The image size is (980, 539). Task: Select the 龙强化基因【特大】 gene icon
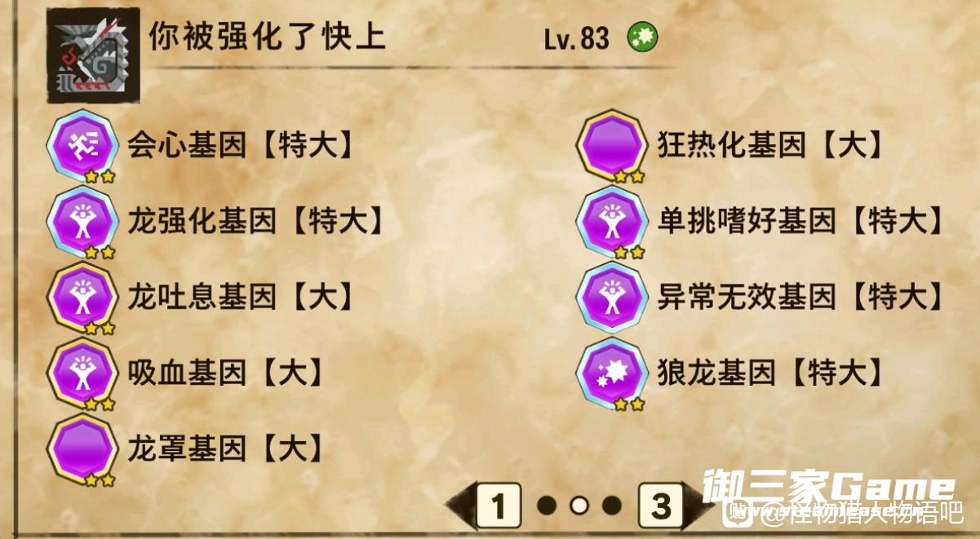coord(82,221)
